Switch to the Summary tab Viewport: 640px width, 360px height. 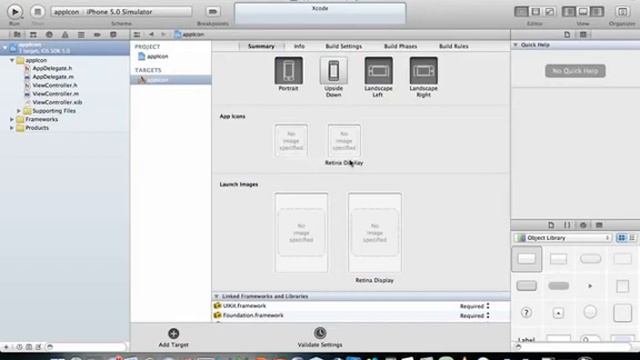(261, 46)
